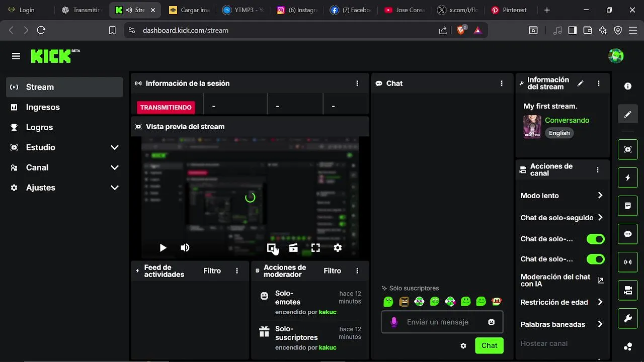This screenshot has height=362, width=644.
Task: Click the info circle icon in right toolbar
Action: click(x=628, y=86)
